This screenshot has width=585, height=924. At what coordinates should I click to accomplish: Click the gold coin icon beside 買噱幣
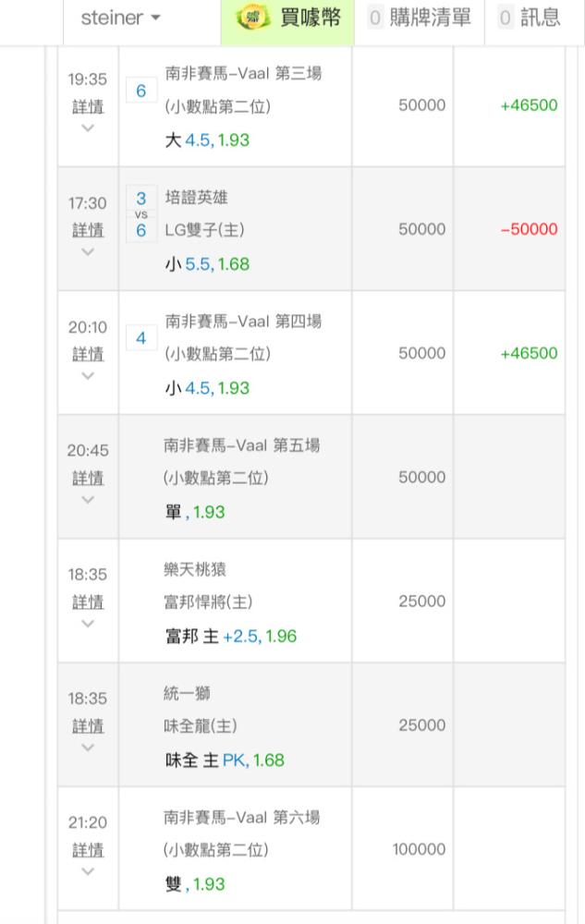[252, 17]
